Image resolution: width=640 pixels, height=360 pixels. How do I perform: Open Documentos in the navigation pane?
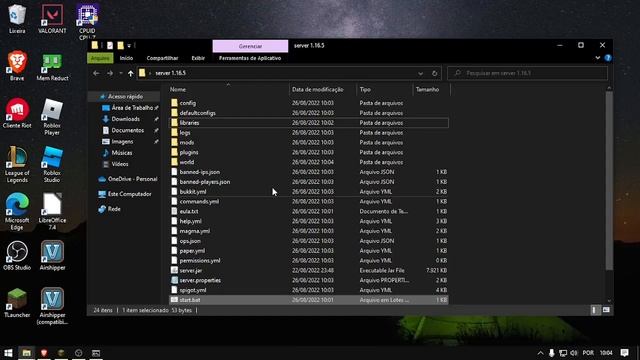127,130
